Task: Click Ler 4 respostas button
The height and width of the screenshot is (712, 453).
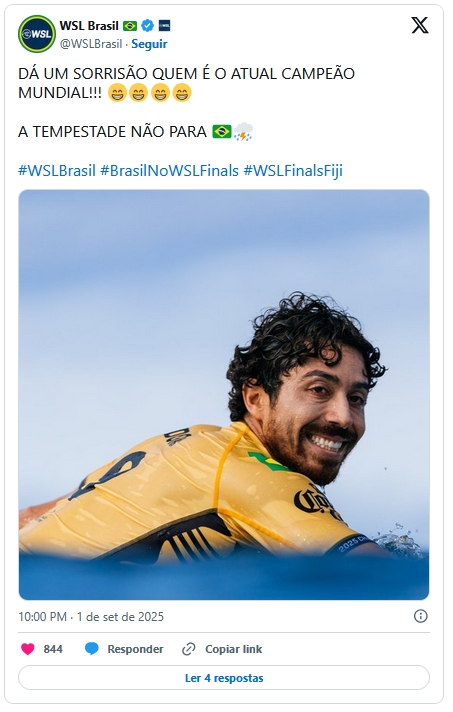Action: (x=224, y=678)
